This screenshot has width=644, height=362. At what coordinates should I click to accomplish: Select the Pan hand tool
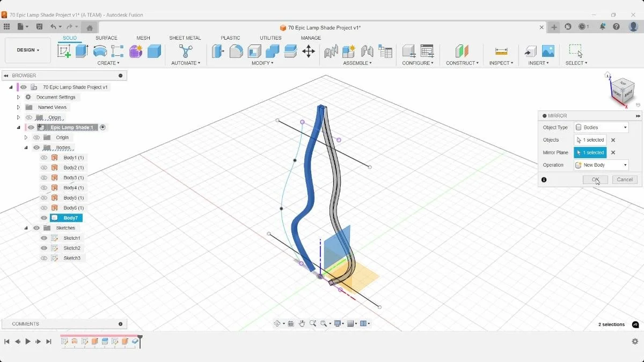tap(302, 323)
